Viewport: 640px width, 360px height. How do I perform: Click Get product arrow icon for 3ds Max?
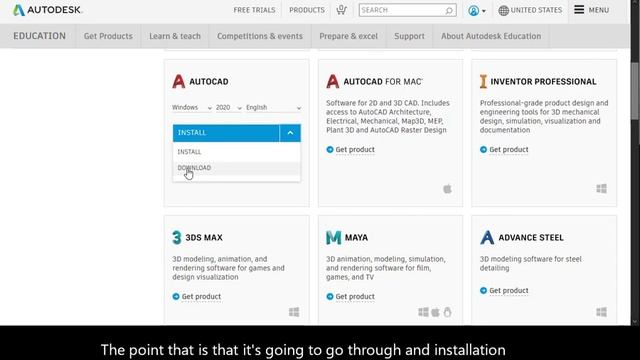pos(176,296)
